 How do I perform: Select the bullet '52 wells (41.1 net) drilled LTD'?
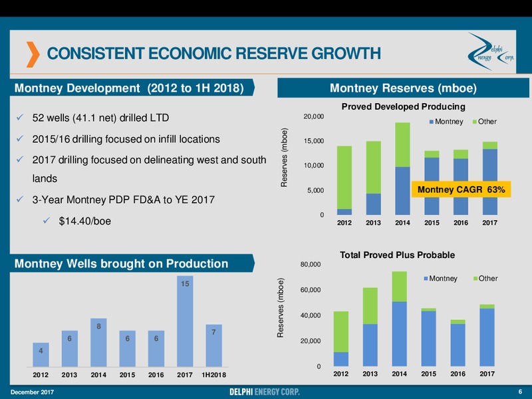pos(100,118)
